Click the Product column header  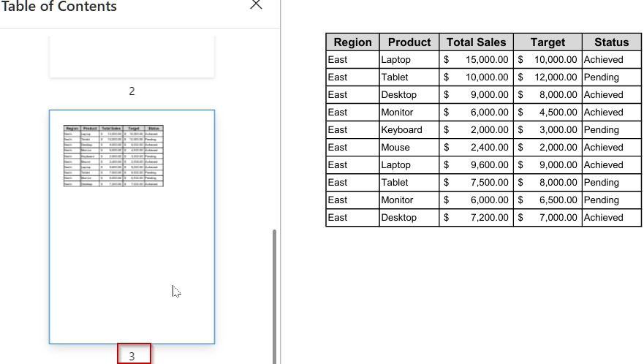tap(409, 42)
